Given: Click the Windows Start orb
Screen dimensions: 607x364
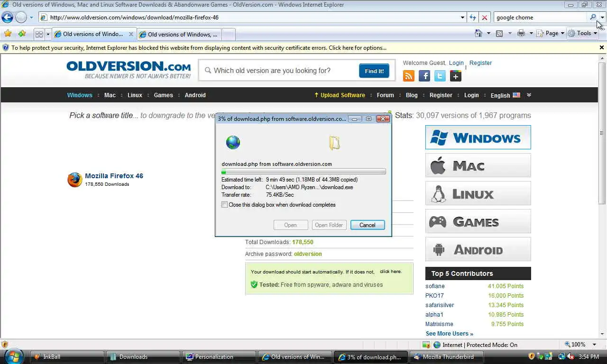Looking at the screenshot, I should pos(14,356).
